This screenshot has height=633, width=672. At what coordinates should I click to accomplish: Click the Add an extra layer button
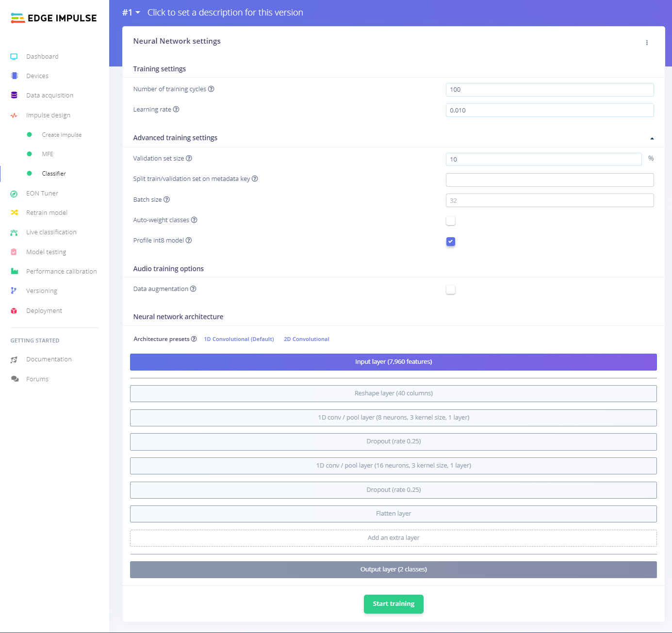pos(393,538)
